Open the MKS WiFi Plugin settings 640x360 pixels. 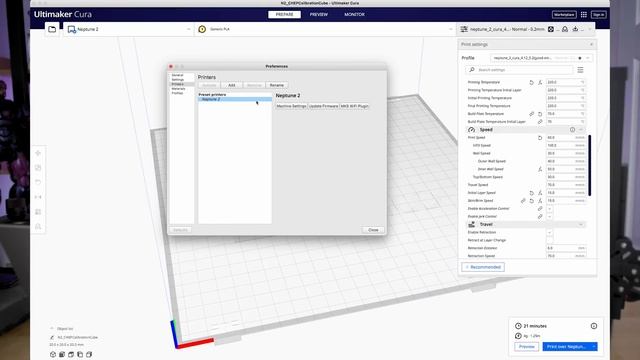[354, 106]
